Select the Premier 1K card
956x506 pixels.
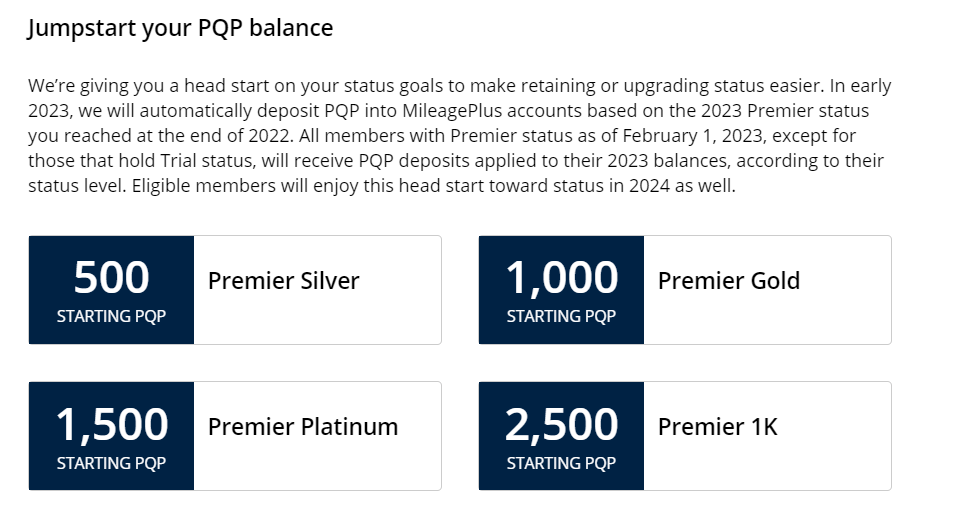click(685, 436)
